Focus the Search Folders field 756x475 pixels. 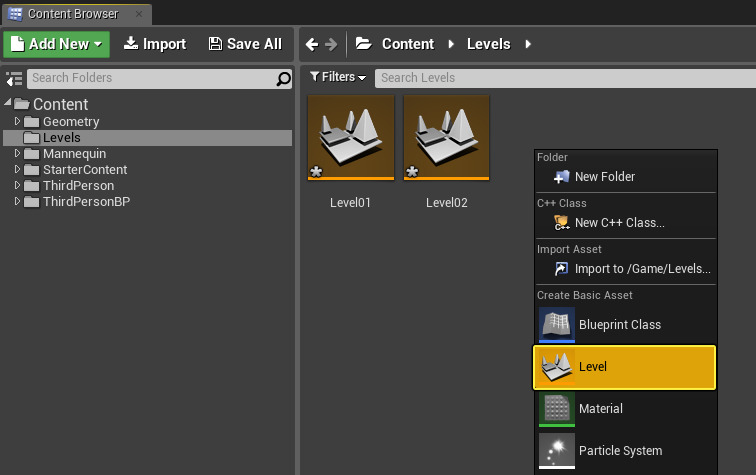click(151, 79)
